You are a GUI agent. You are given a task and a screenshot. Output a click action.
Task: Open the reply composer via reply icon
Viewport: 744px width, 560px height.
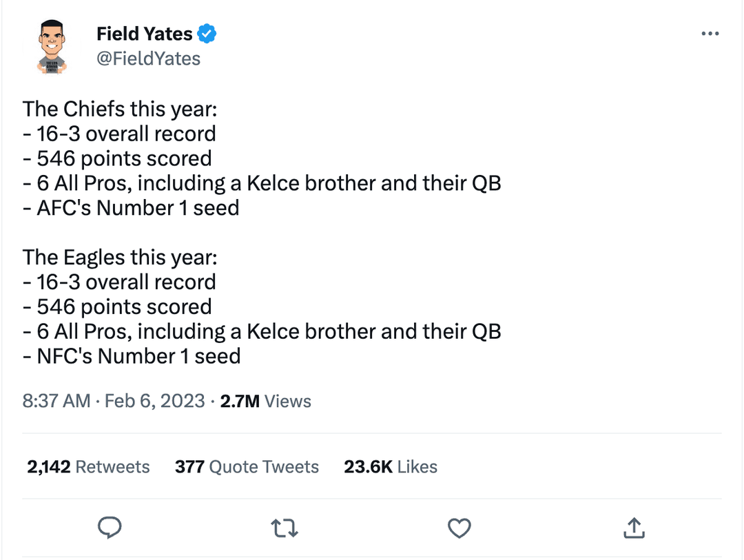click(110, 528)
